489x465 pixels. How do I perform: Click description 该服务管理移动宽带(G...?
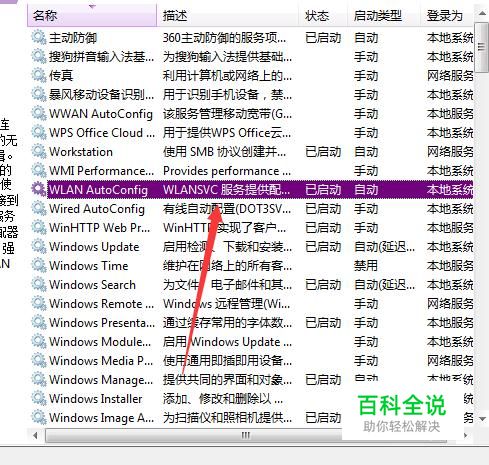tap(227, 114)
